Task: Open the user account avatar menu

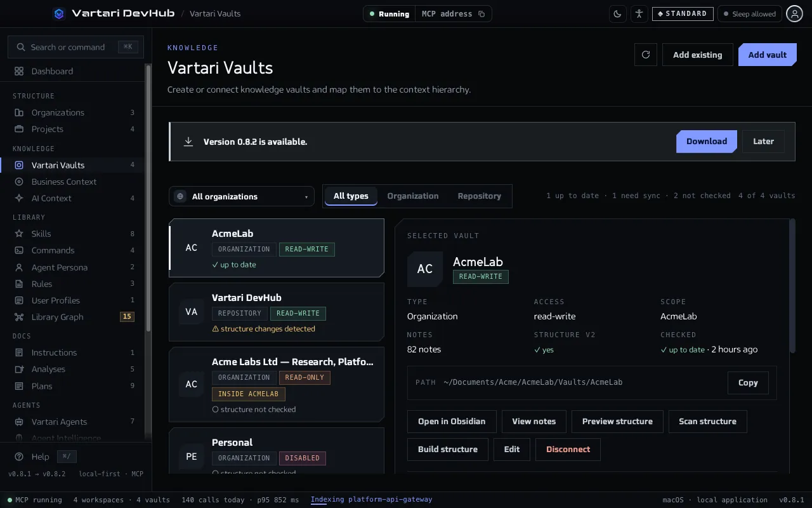Action: pos(794,14)
